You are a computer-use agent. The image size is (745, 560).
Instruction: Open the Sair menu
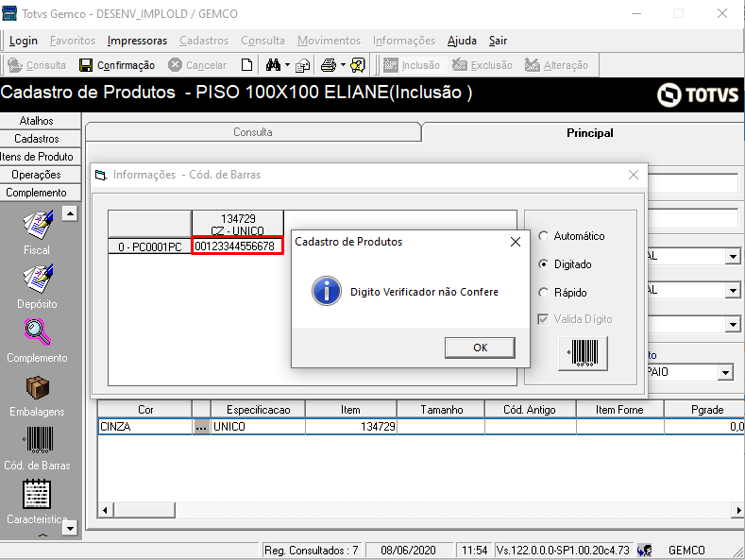[x=498, y=41]
